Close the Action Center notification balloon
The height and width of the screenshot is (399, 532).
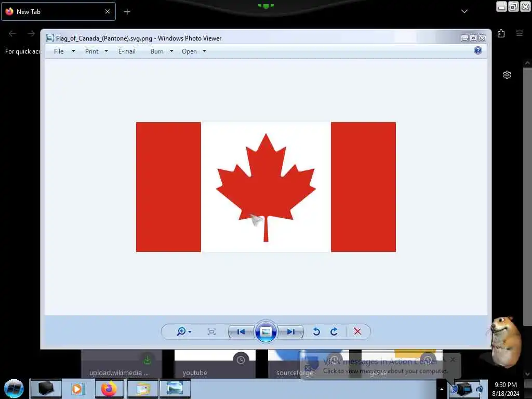click(x=453, y=360)
